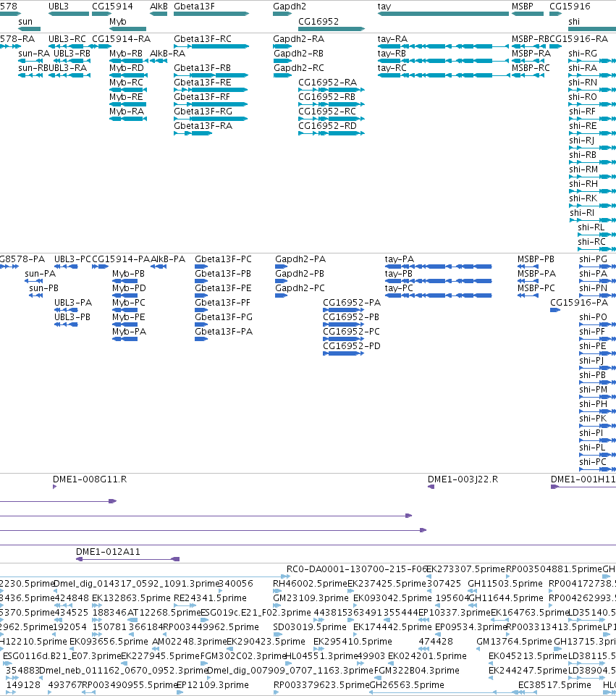Image resolution: width=616 pixels, height=696 pixels.
Task: Select the UBL3 gene glyph
Action: click(69, 14)
